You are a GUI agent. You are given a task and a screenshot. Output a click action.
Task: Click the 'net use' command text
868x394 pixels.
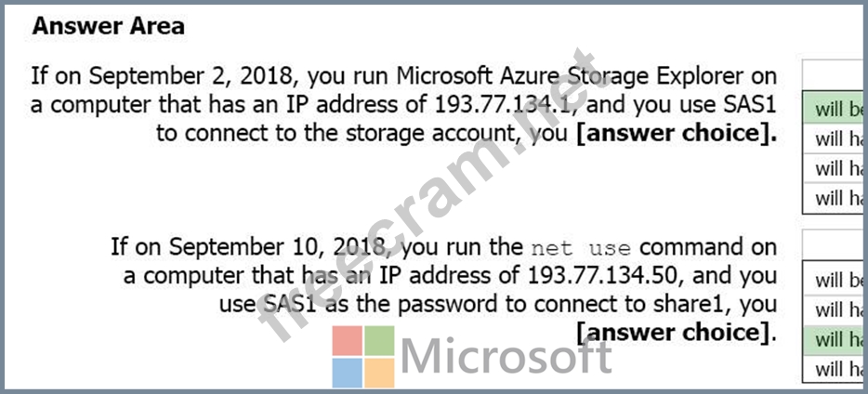click(x=580, y=248)
